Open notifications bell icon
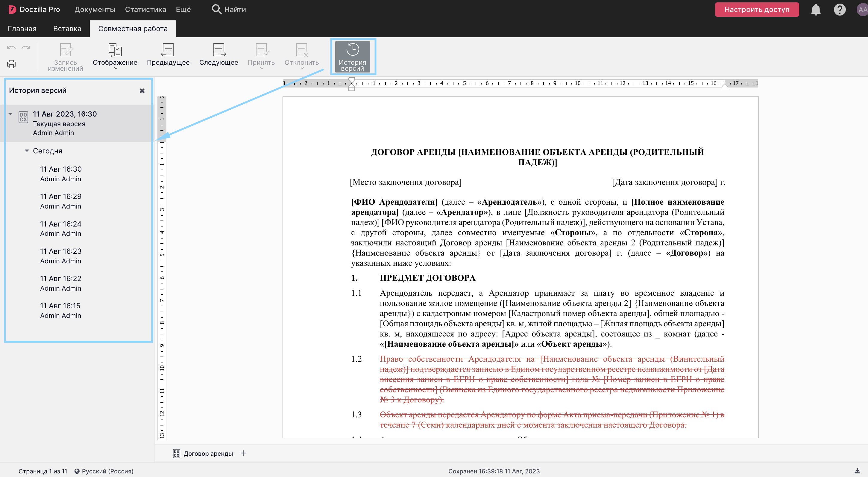The width and height of the screenshot is (868, 477). [x=815, y=10]
